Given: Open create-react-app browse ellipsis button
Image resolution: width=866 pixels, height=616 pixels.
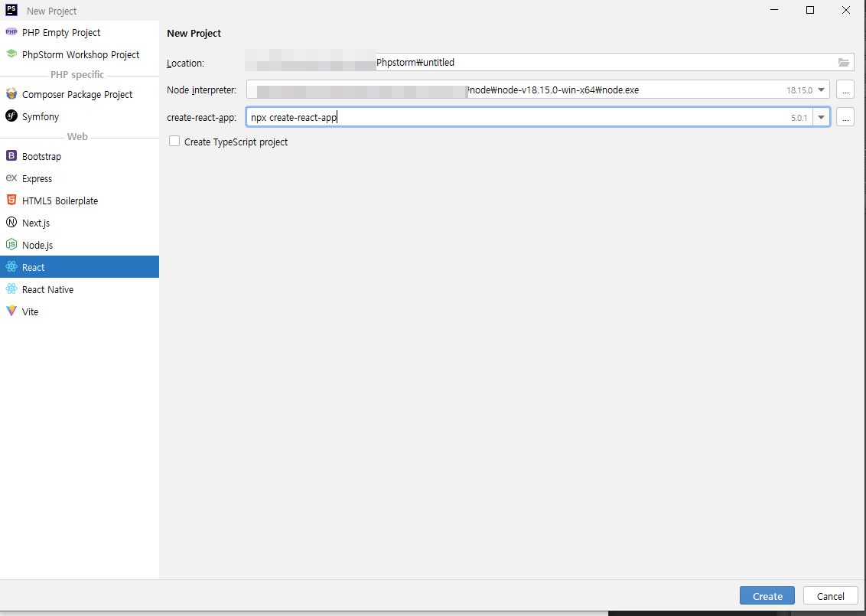Looking at the screenshot, I should coord(845,118).
